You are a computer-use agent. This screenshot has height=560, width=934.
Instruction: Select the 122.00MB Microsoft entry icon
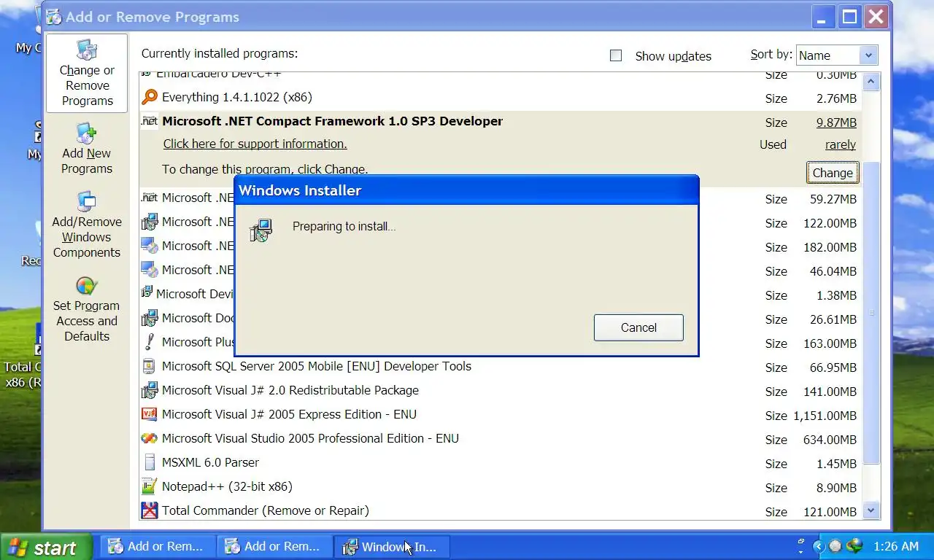pos(149,222)
